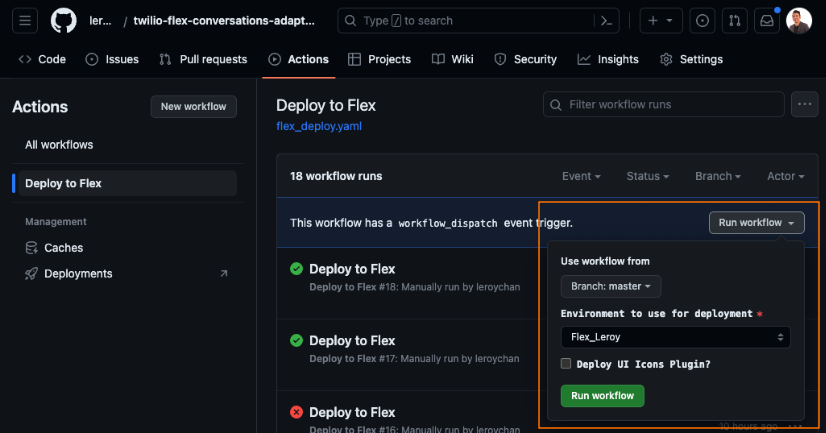
Task: Open the Flex_Leroy environment select box
Action: [x=675, y=337]
